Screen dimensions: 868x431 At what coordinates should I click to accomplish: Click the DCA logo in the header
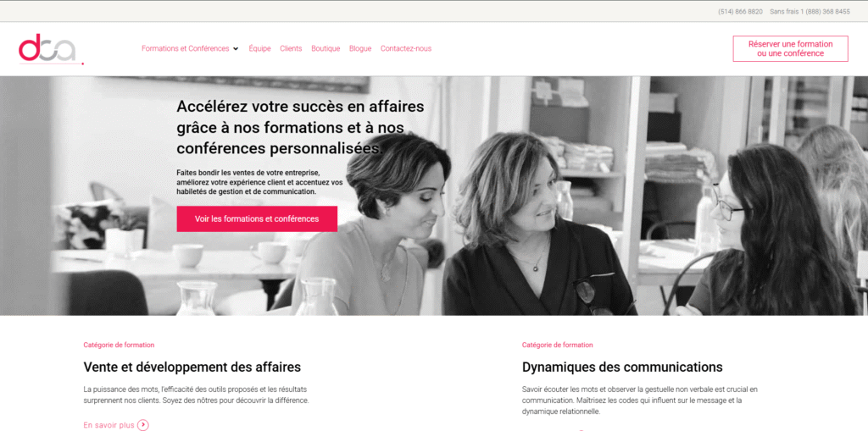coord(51,49)
